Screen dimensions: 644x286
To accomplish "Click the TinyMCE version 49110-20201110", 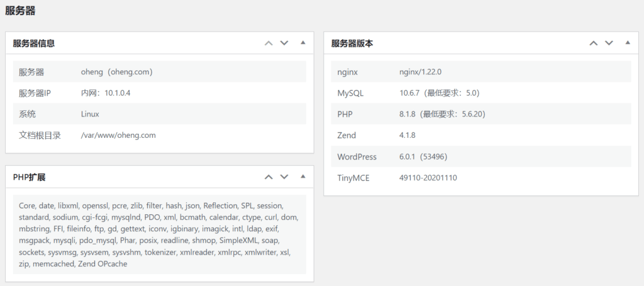I will (428, 178).
